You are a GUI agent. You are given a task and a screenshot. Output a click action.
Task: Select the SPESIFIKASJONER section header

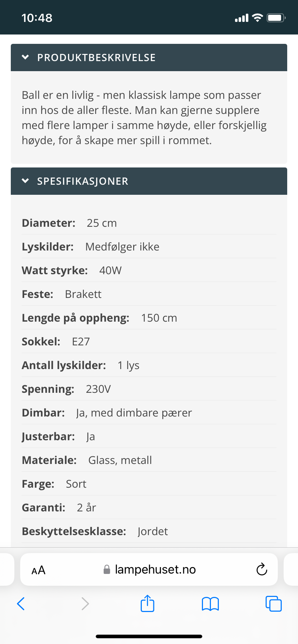[82, 181]
